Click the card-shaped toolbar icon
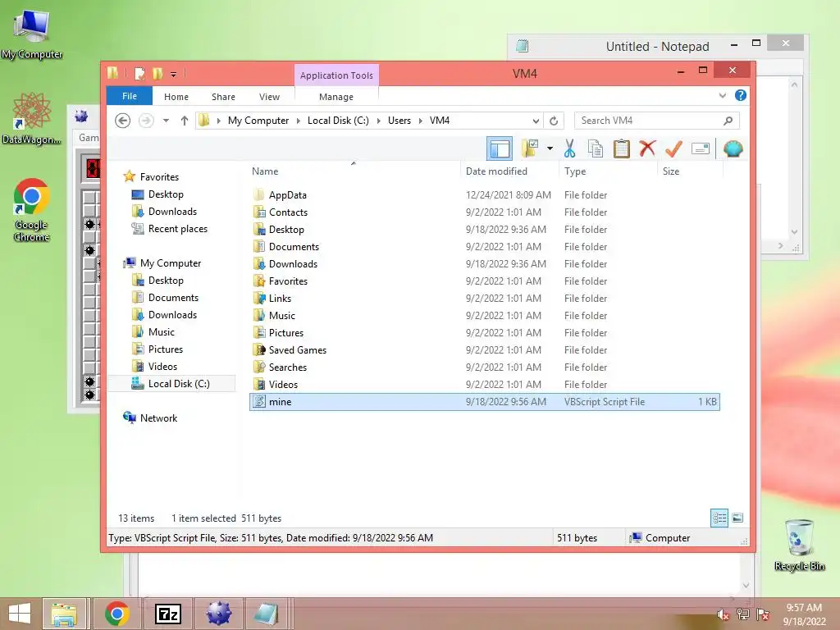 click(701, 149)
